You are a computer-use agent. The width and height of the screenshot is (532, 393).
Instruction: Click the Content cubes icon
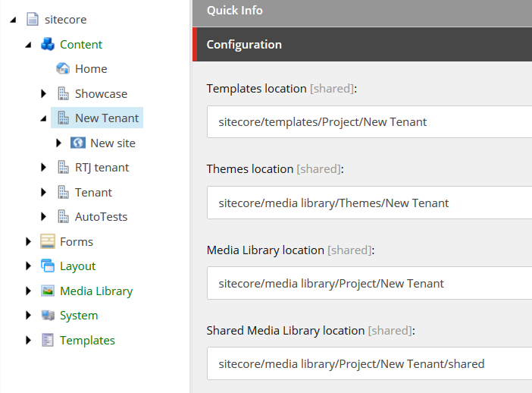pyautogui.click(x=48, y=44)
